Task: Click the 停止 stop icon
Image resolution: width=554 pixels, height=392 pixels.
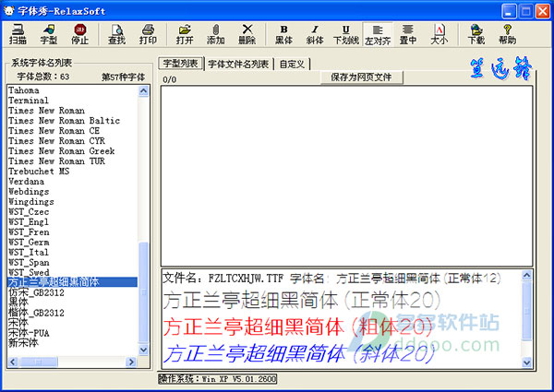Action: 79,34
